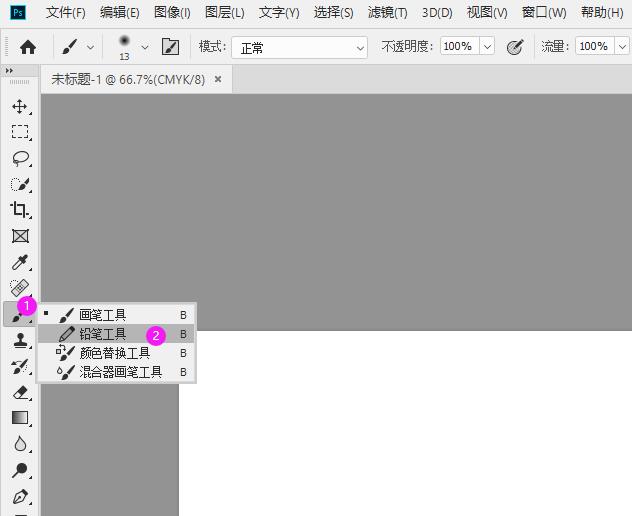Open the 文件(F) menu
The height and width of the screenshot is (516, 632).
coord(66,12)
